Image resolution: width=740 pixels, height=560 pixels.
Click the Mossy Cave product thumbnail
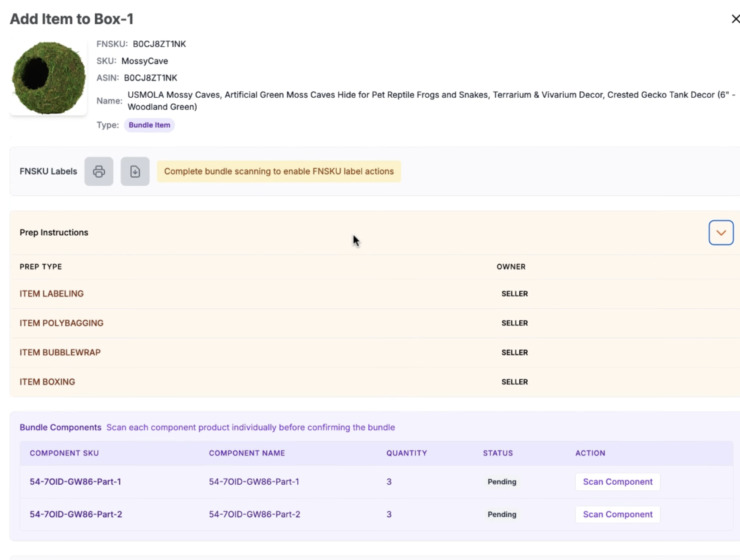point(48,78)
